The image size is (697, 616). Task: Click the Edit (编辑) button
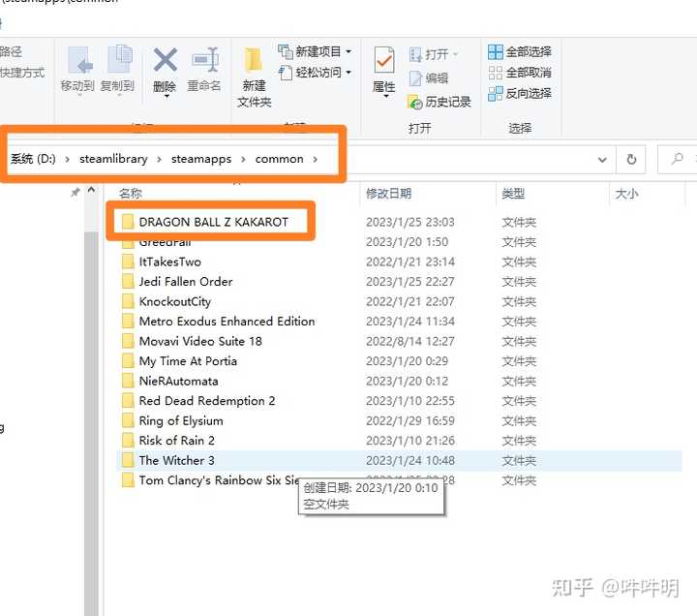[429, 78]
